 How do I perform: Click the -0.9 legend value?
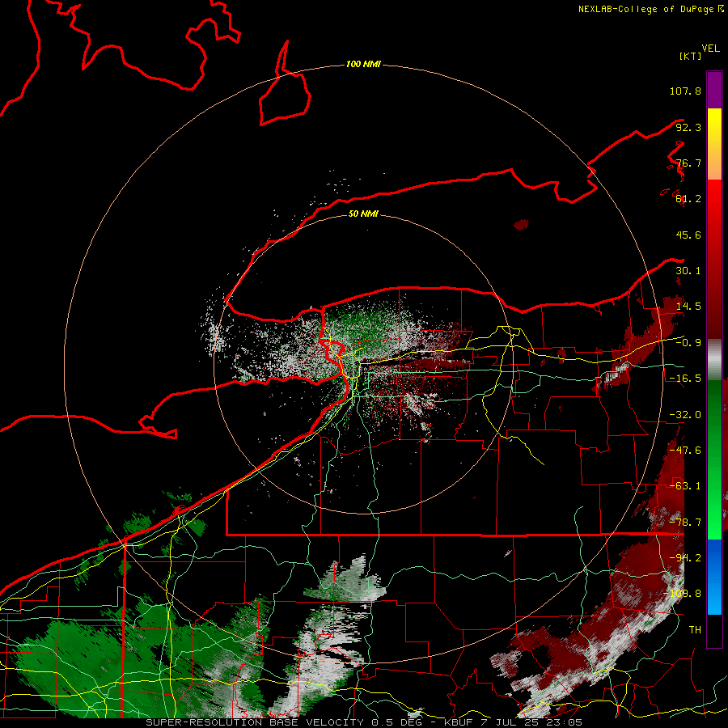688,343
